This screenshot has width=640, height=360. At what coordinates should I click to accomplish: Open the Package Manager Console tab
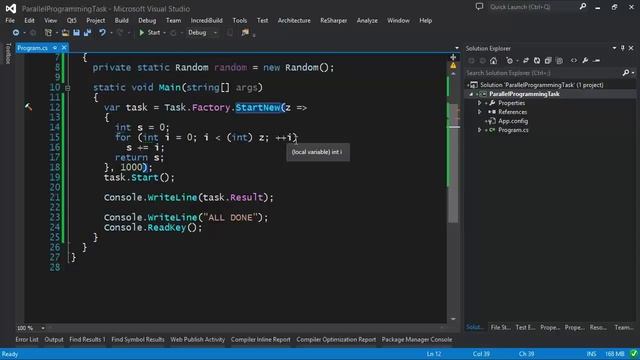click(x=417, y=340)
